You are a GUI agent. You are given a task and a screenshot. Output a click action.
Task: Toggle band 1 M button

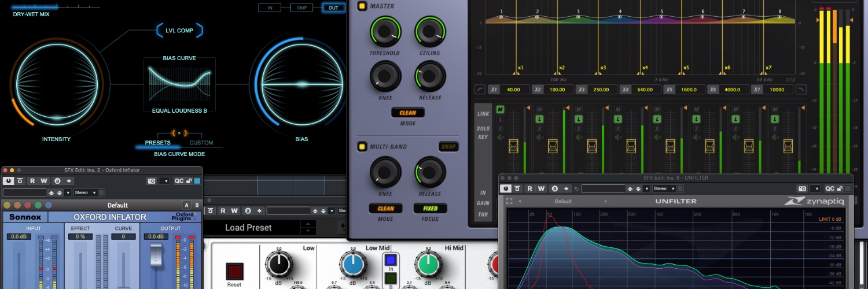click(500, 109)
